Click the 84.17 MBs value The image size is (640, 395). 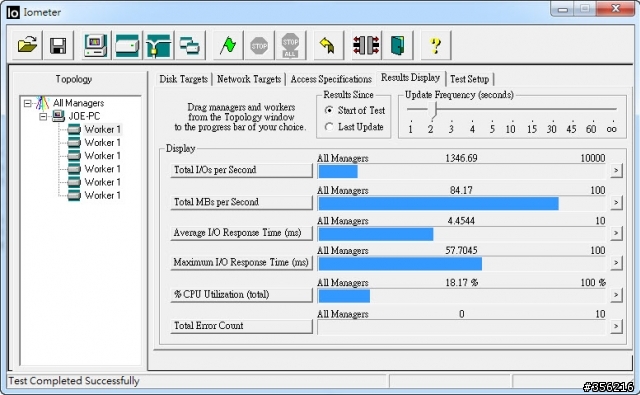(x=461, y=190)
